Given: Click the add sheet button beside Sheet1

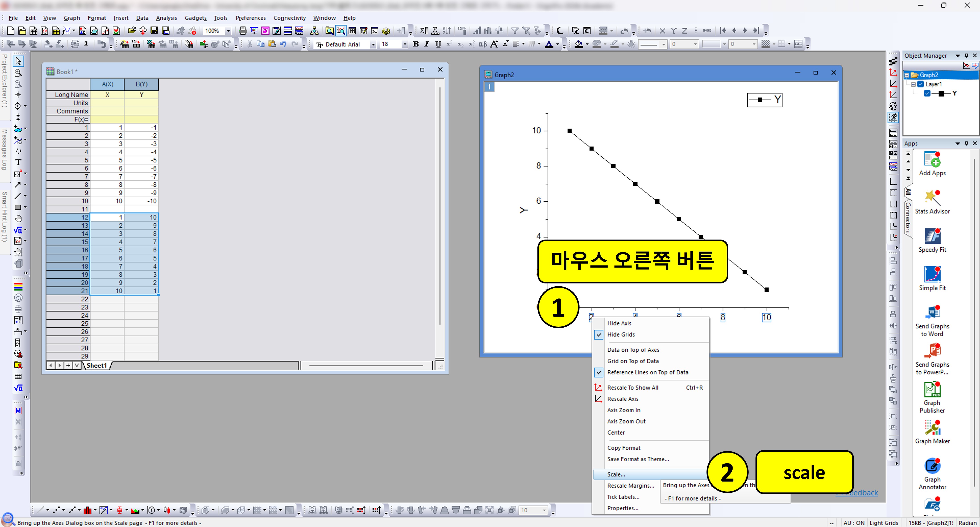Looking at the screenshot, I should tap(68, 365).
